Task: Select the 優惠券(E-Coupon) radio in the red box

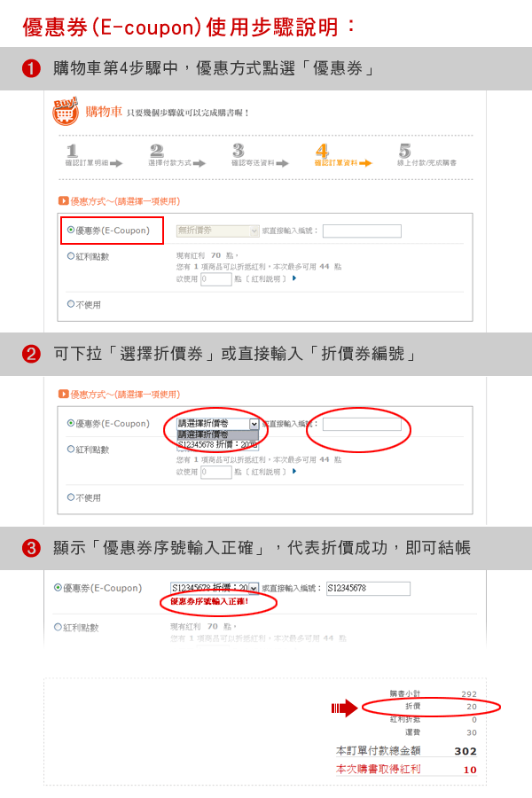Action: (x=71, y=230)
